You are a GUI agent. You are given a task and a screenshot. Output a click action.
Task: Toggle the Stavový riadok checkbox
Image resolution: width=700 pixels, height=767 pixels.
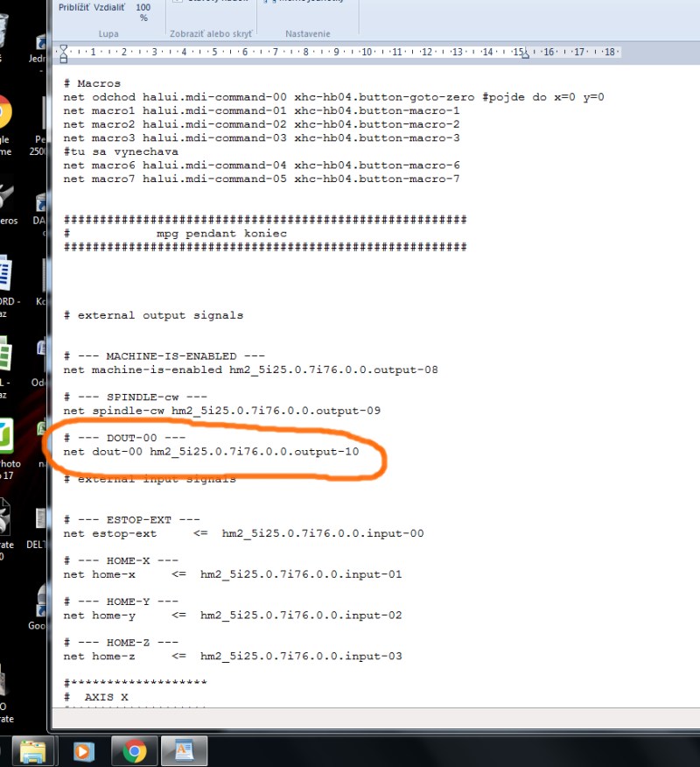(x=178, y=2)
